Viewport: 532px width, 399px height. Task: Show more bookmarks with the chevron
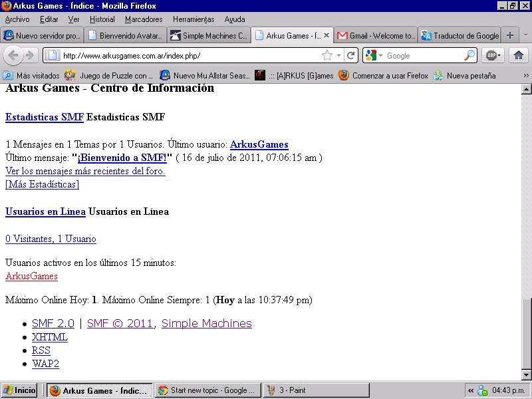coord(526,75)
